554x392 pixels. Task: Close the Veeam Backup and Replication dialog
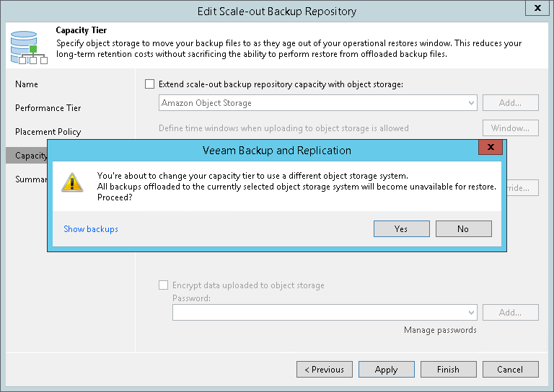click(491, 147)
